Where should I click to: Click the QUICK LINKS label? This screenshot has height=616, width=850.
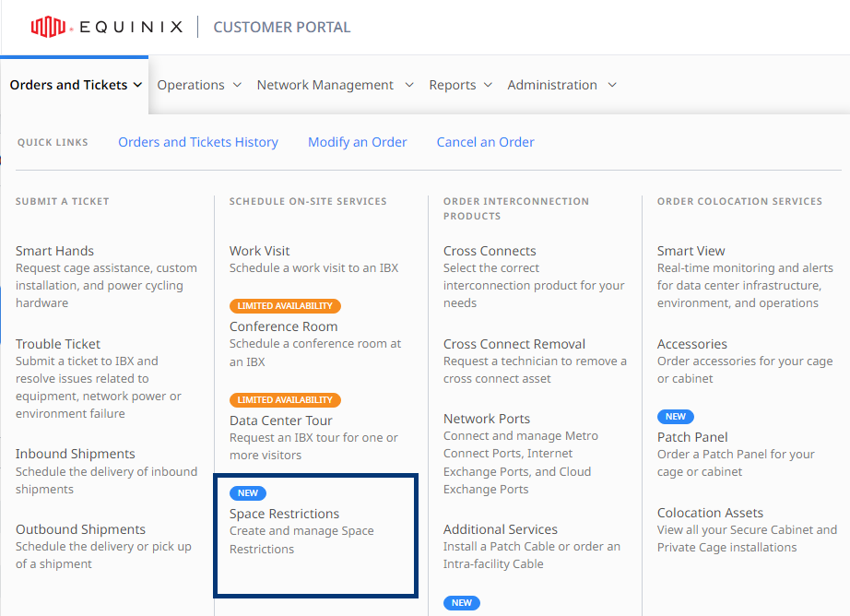(53, 143)
